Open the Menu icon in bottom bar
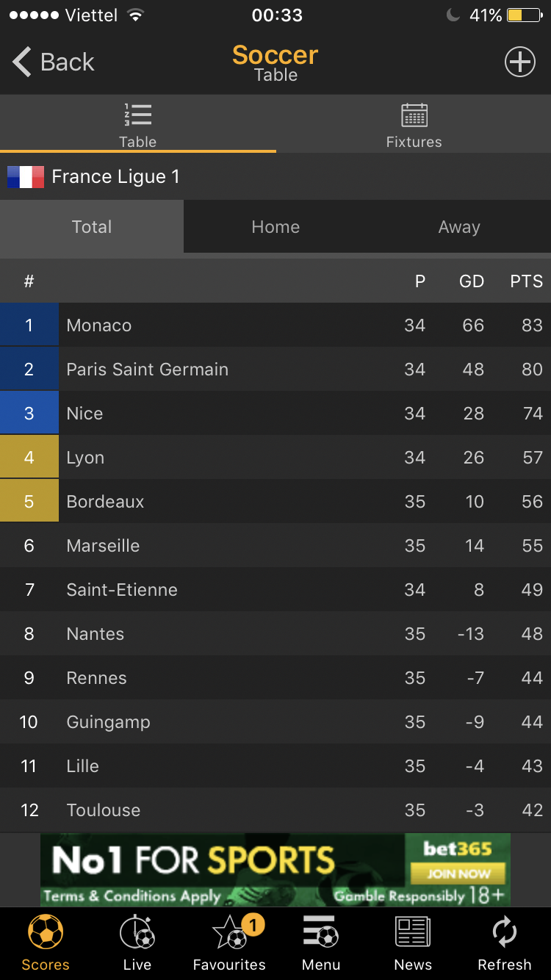The height and width of the screenshot is (980, 551). click(321, 933)
